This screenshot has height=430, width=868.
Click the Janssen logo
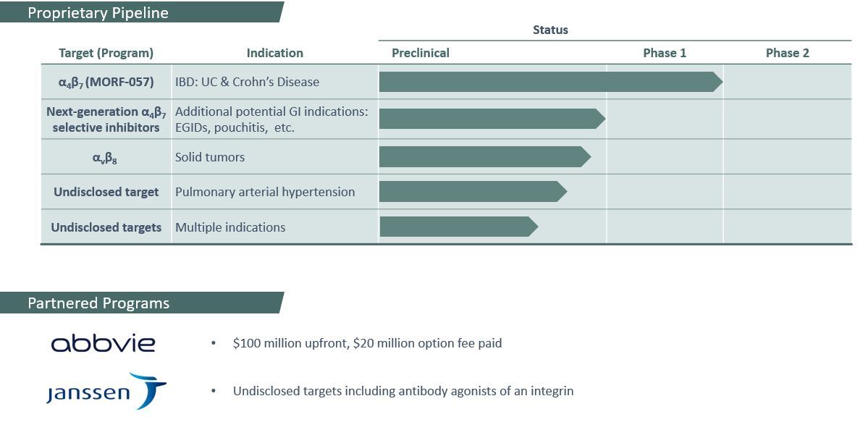[106, 391]
